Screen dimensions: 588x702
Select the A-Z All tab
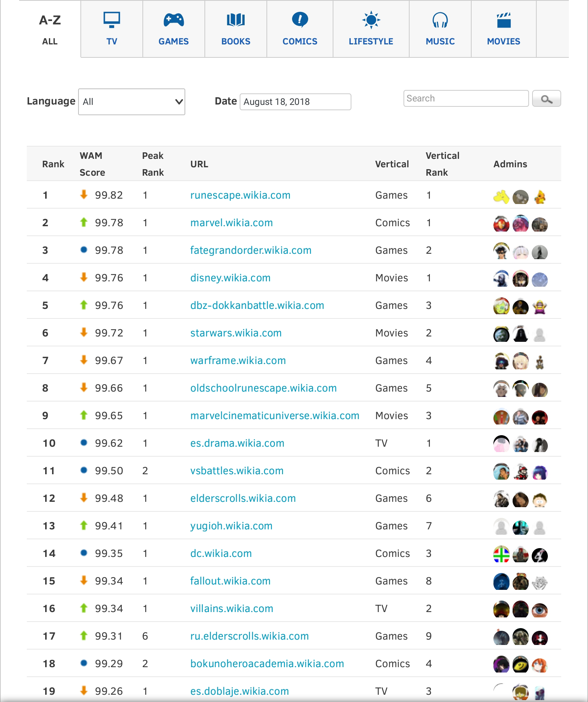(x=50, y=29)
